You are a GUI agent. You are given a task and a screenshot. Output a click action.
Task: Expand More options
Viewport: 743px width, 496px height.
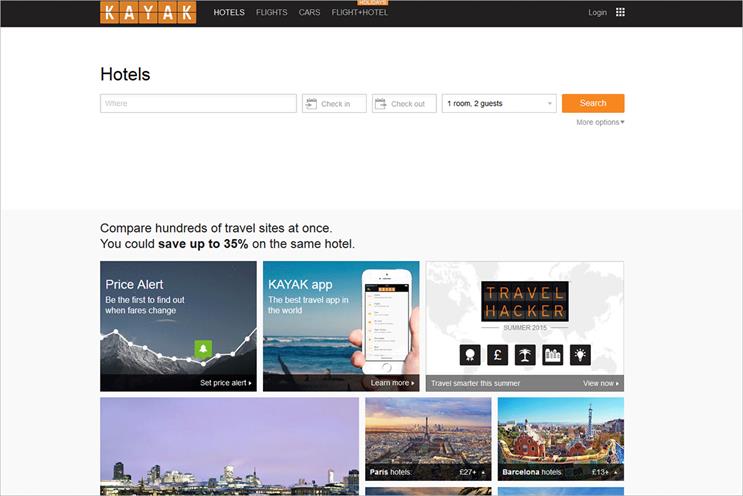coord(600,122)
